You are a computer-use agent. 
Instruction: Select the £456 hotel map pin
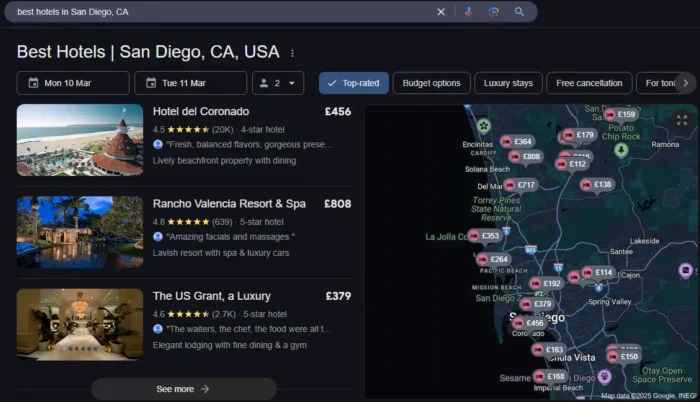[529, 323]
